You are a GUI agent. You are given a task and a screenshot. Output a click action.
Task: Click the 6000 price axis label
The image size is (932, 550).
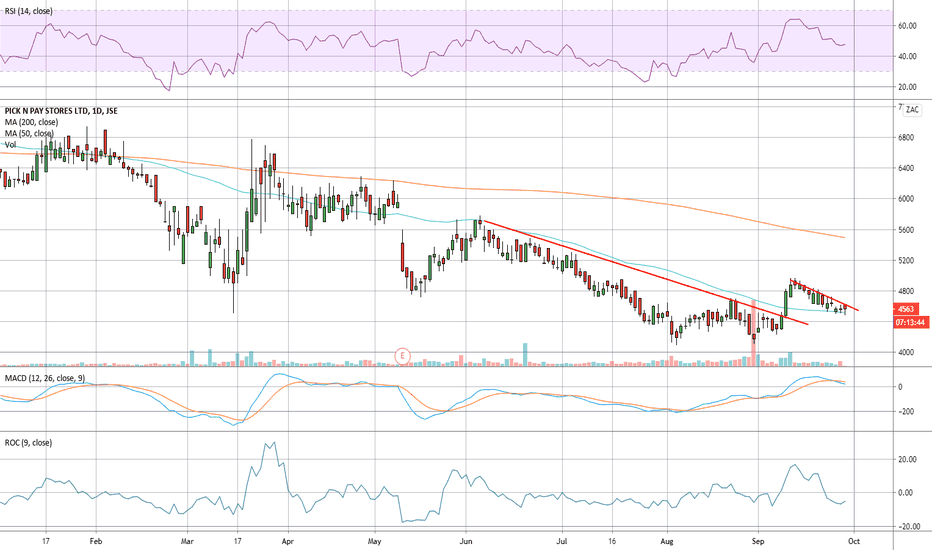[x=906, y=199]
